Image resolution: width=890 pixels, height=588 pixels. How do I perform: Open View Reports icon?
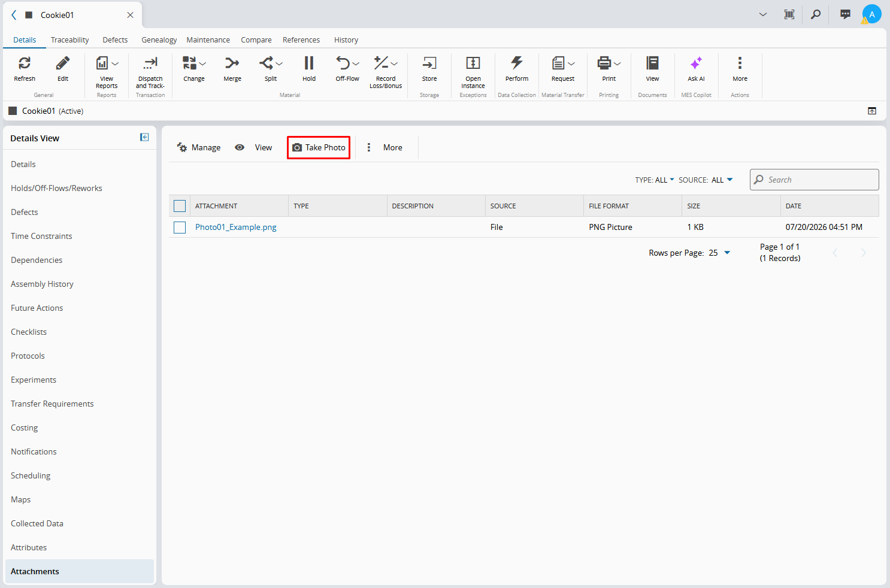[x=102, y=63]
